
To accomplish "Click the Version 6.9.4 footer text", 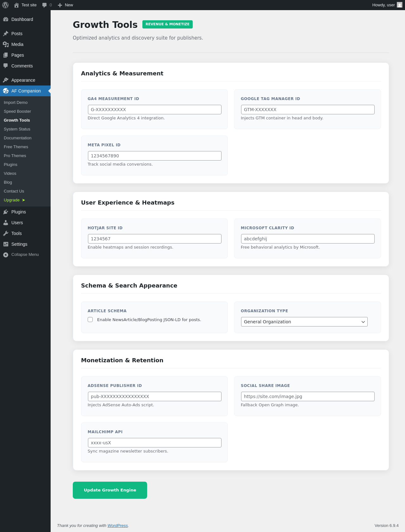I will (387, 525).
